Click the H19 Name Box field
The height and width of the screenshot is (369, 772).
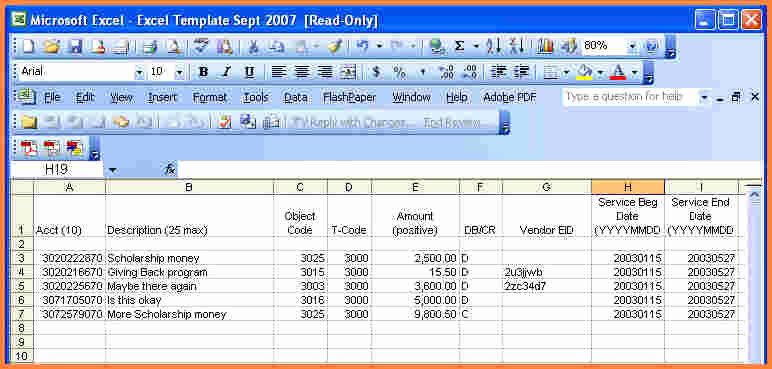point(57,170)
